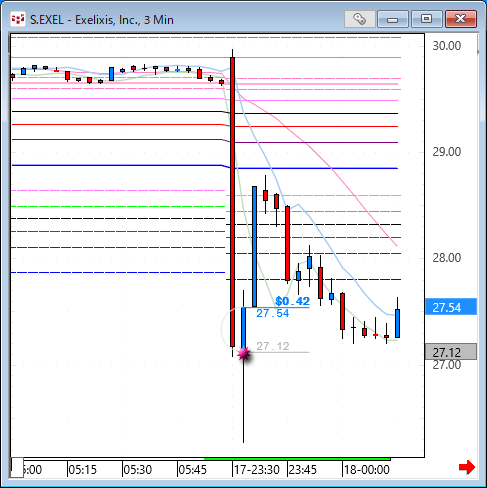Viewport: 487px width, 488px height.
Task: Close the S.EXEL chart window
Action: click(461, 19)
